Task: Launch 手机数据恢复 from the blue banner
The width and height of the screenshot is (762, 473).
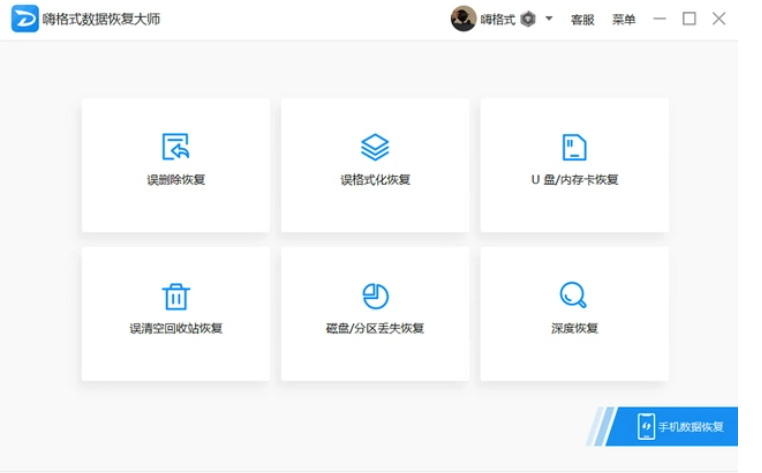Action: point(690,427)
